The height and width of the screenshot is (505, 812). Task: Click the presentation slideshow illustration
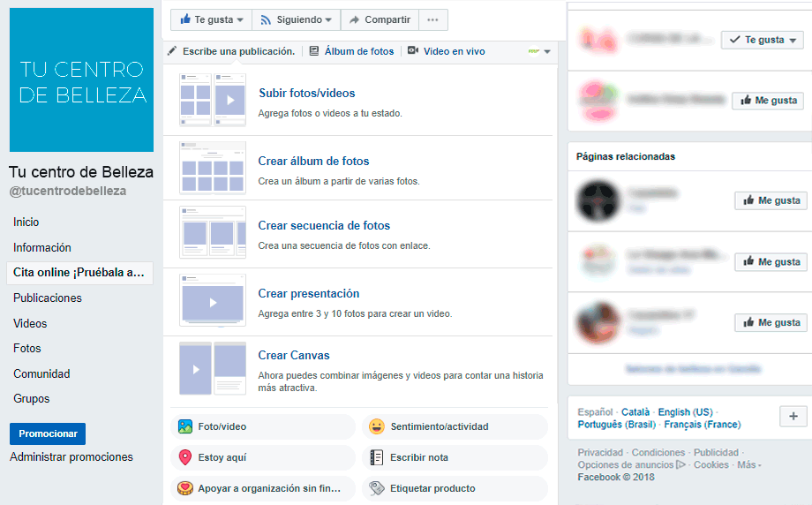click(x=213, y=300)
